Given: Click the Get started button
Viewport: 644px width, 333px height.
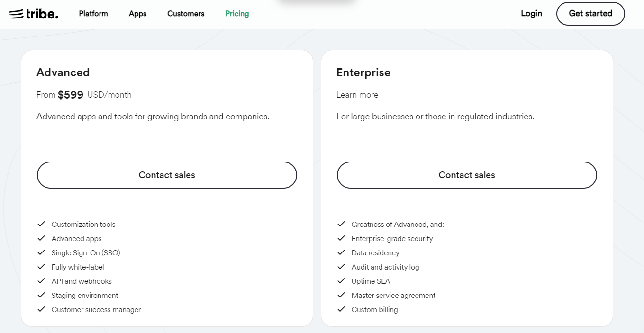Looking at the screenshot, I should tap(590, 14).
